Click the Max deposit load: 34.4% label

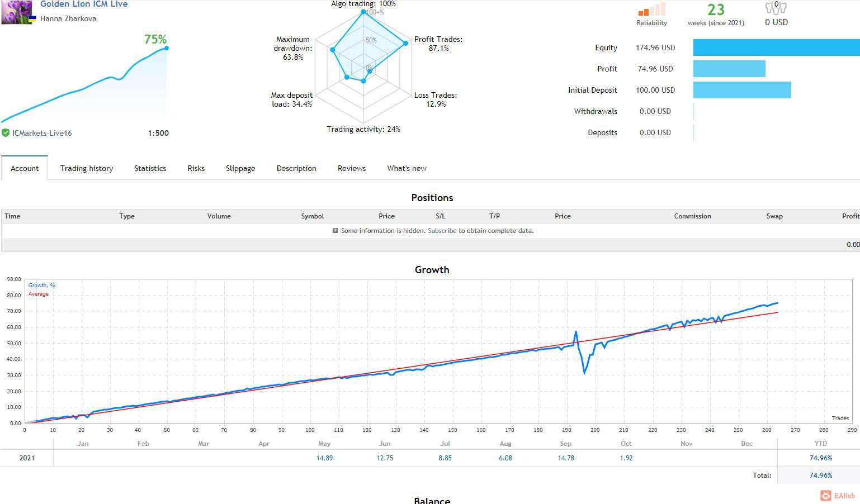coord(291,99)
